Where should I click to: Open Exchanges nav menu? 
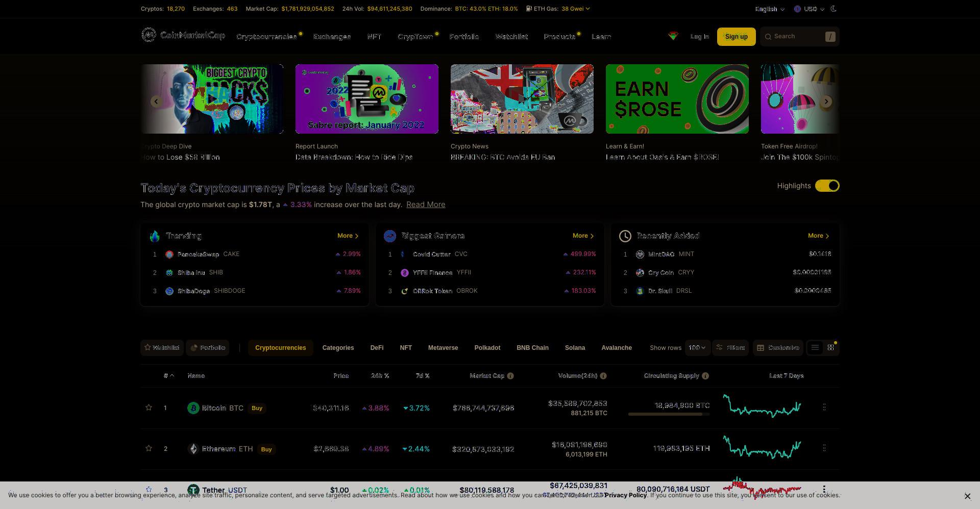tap(332, 37)
